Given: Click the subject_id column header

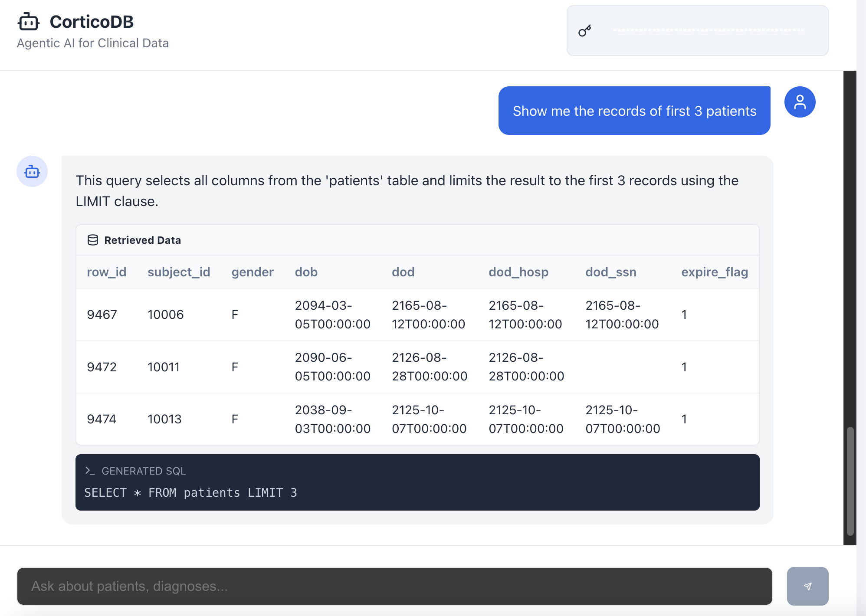Looking at the screenshot, I should point(179,272).
